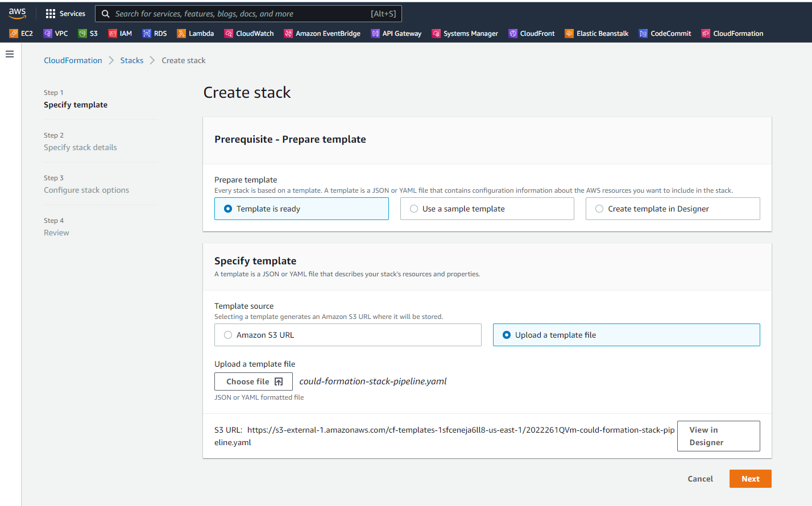Screen dimensions: 812x506
Task: Select the 'Use a sample template' option
Action: point(414,209)
